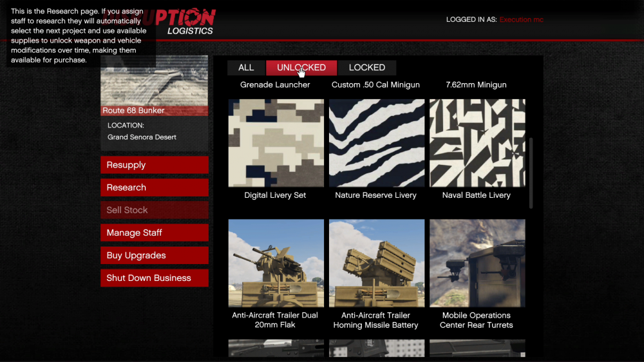Click the Grand Senora Desert location text
The height and width of the screenshot is (362, 644).
(x=142, y=137)
